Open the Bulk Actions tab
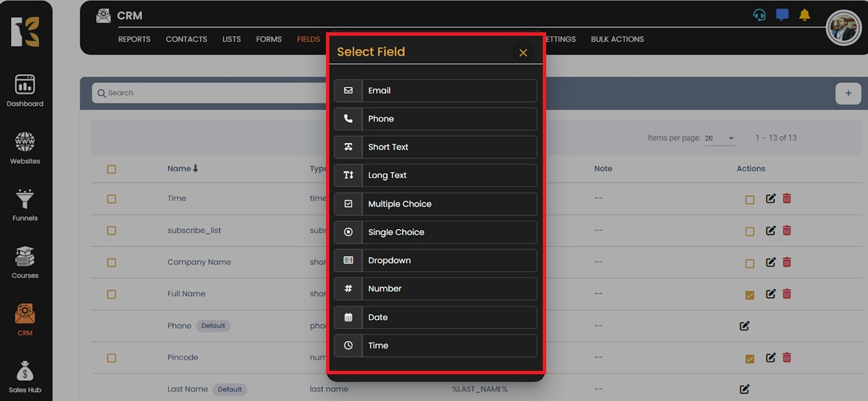 pos(617,39)
